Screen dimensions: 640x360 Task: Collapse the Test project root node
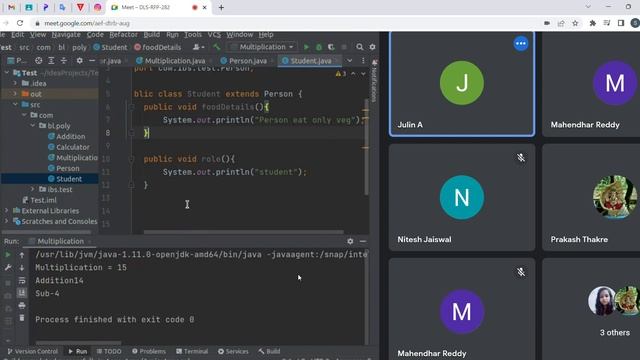7,73
